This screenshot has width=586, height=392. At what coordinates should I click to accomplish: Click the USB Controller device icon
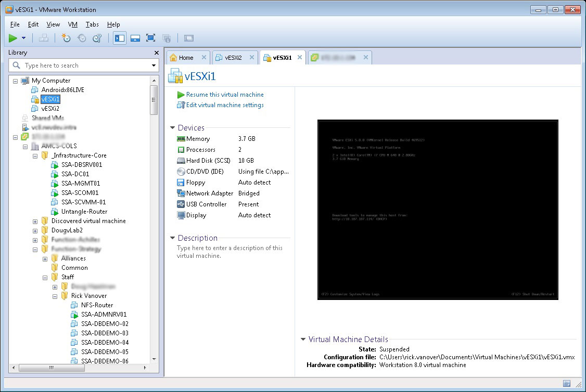point(181,204)
